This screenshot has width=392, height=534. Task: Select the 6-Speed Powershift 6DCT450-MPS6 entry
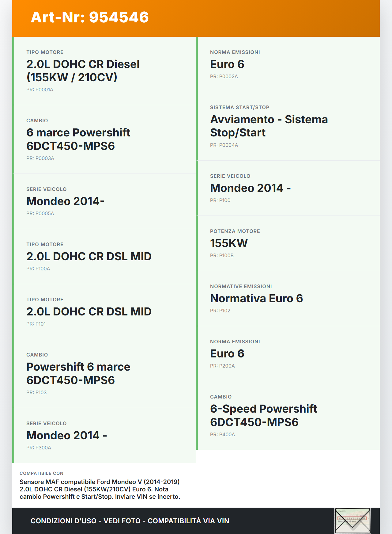click(x=263, y=415)
